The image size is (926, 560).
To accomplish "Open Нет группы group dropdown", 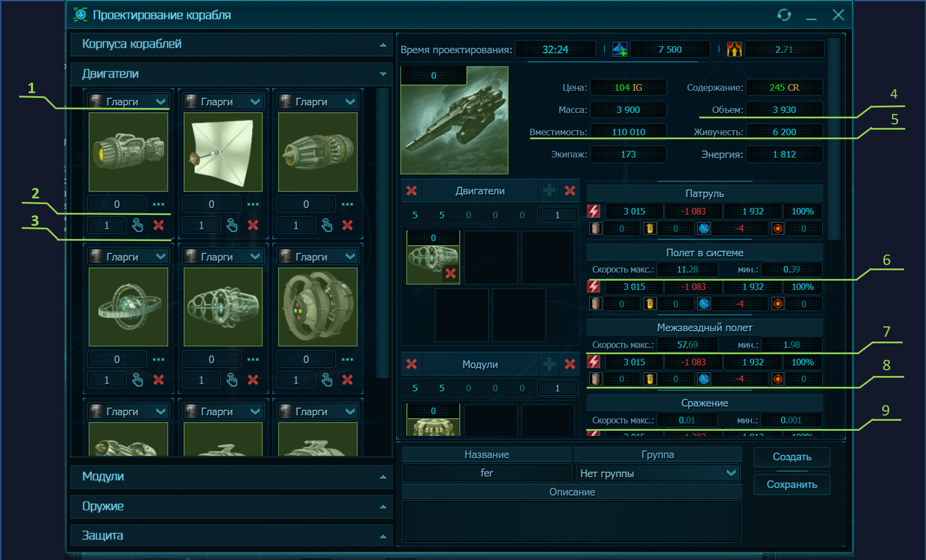I will [658, 473].
